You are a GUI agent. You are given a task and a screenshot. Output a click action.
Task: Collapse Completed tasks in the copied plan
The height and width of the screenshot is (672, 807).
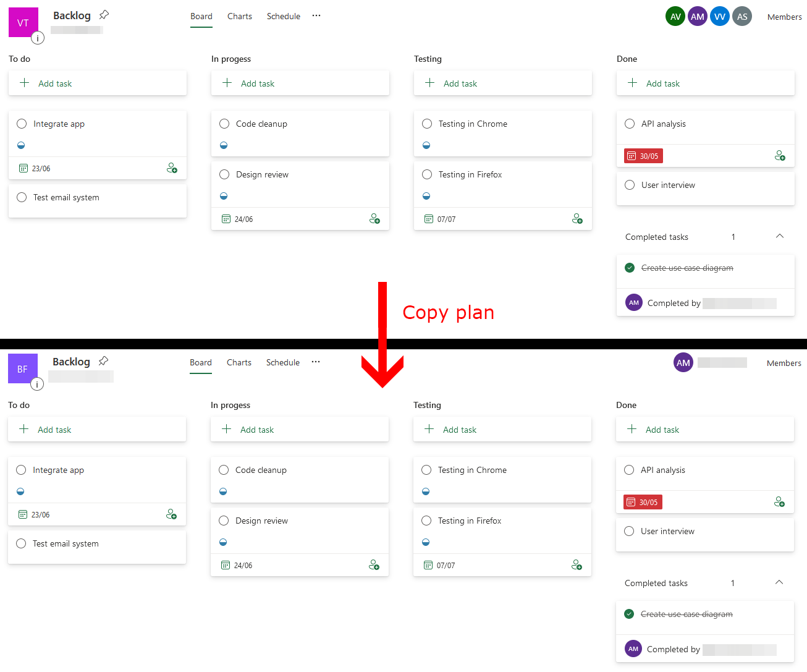click(779, 582)
